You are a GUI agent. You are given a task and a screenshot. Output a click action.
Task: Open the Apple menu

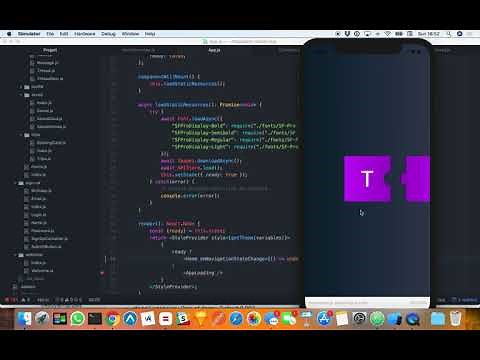(9, 34)
